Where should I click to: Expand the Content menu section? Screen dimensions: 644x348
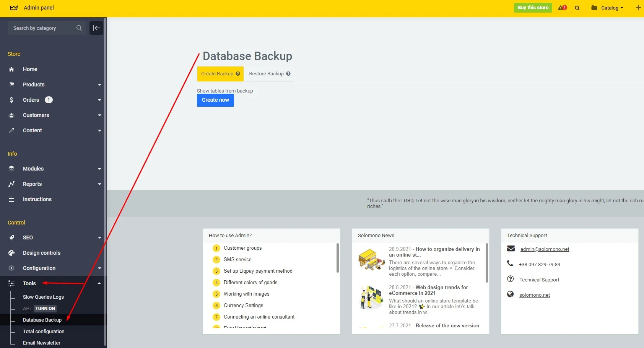[99, 130]
